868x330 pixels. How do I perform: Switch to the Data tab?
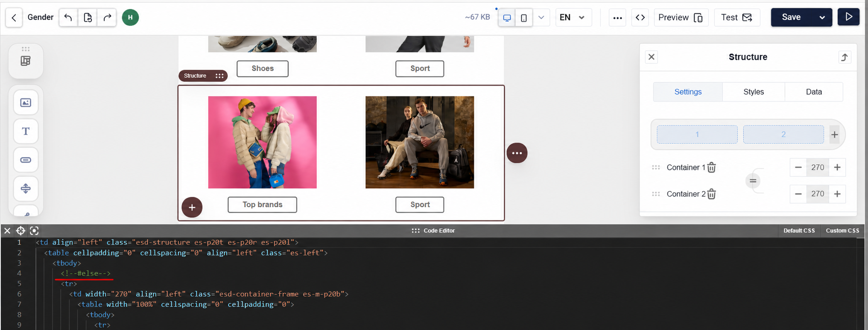coord(814,92)
